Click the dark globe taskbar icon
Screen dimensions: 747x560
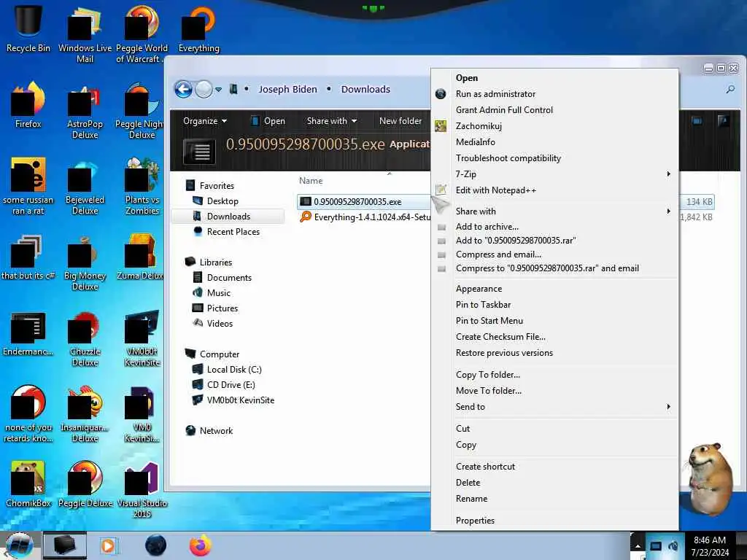point(155,545)
